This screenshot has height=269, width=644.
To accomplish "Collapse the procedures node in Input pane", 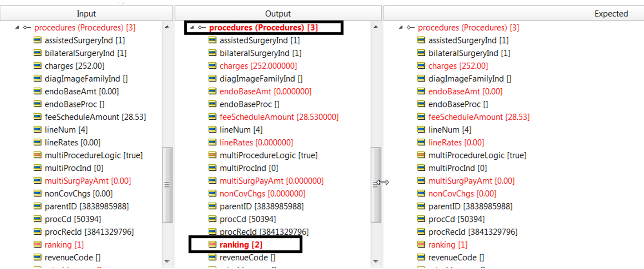I will pos(17,28).
